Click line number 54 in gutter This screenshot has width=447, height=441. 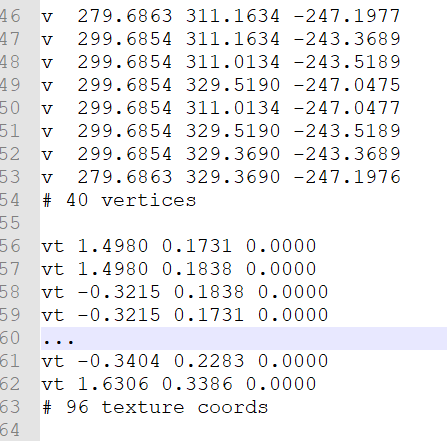(10, 200)
